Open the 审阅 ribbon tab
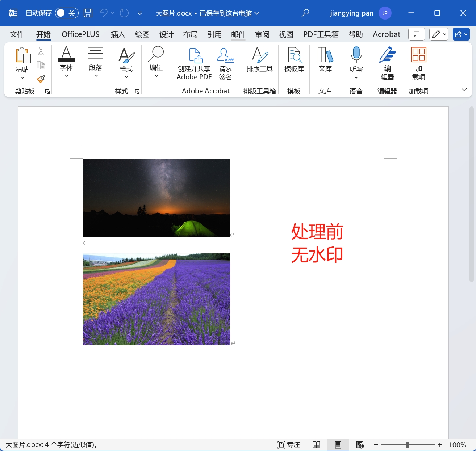The height and width of the screenshot is (451, 476). pos(262,34)
